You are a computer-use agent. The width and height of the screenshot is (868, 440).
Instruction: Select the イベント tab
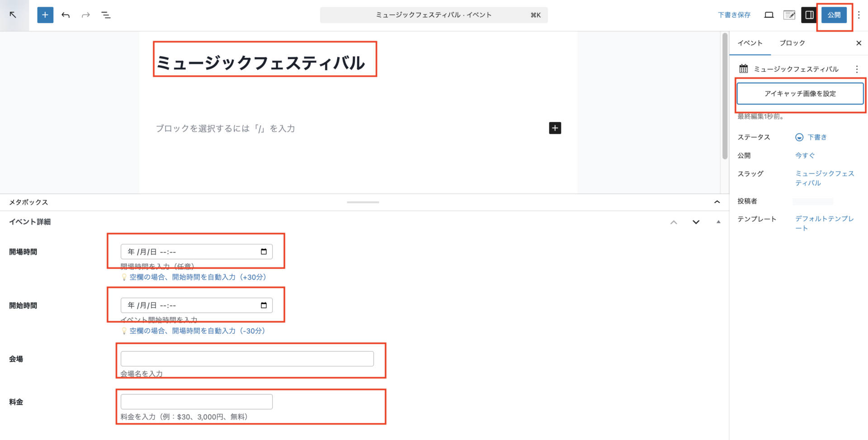click(x=750, y=43)
